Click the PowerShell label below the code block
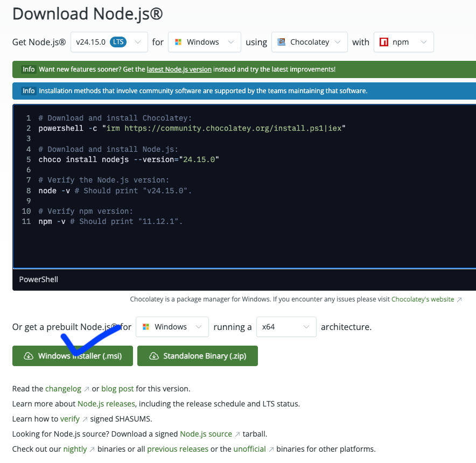The width and height of the screenshot is (476, 463). [39, 279]
